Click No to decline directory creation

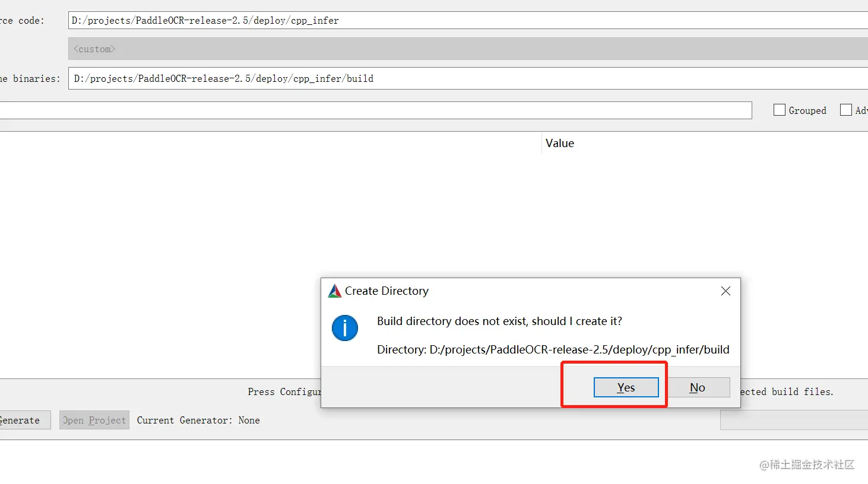[698, 387]
